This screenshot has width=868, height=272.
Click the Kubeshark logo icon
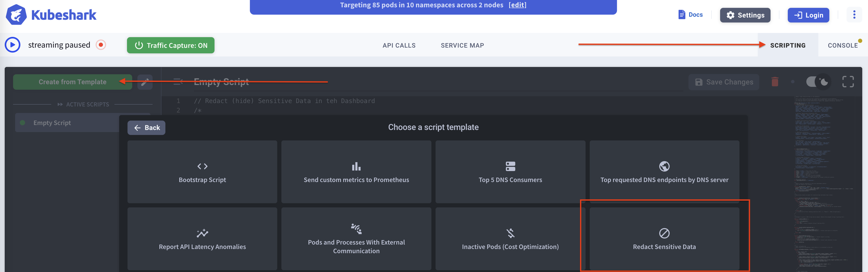(16, 15)
